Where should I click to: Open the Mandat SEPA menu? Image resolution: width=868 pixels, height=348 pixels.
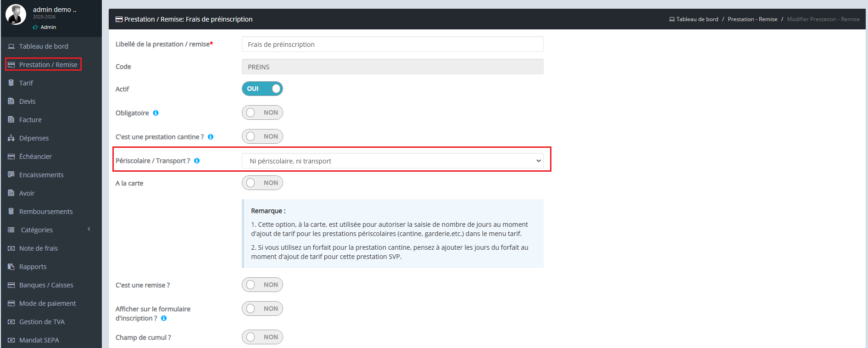[39, 340]
